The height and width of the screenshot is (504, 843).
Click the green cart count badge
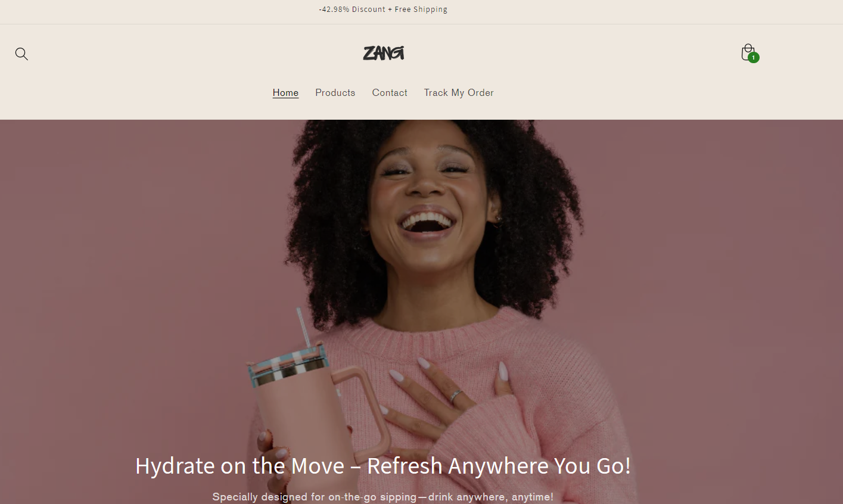754,58
